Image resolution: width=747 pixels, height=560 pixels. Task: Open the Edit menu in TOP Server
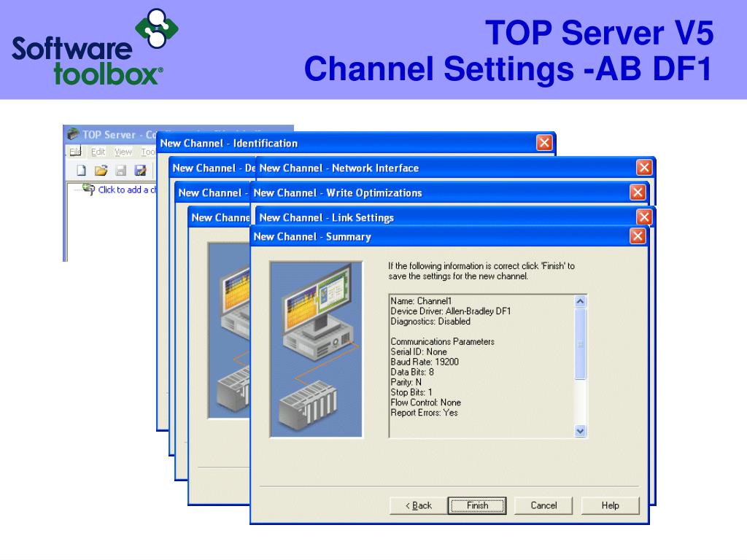98,152
